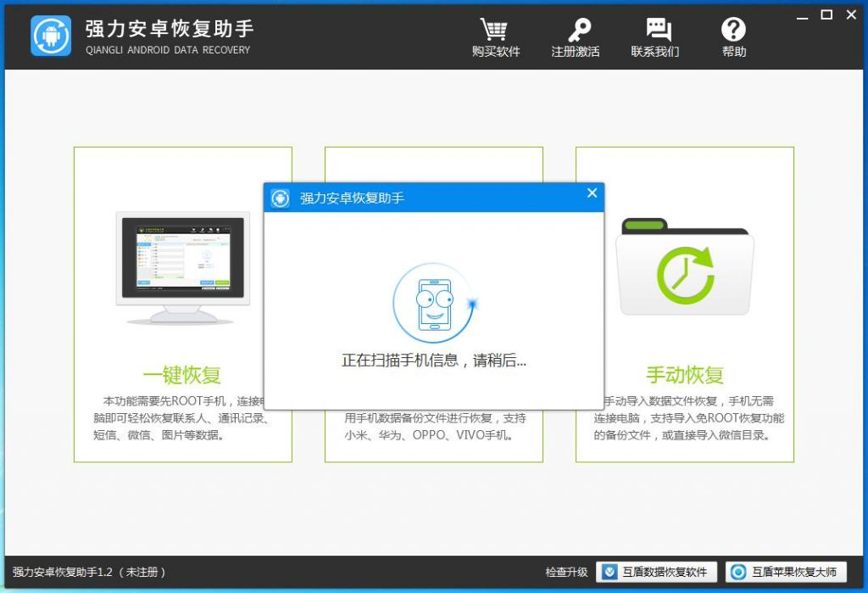Screen dimensions: 868x593
Task: Click 检查升级 in the status bar
Action: [x=566, y=573]
